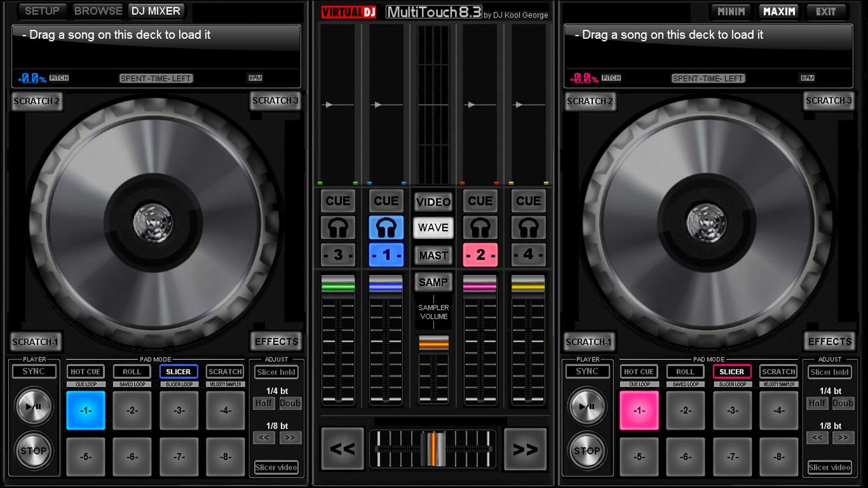The image size is (868, 488).
Task: Trigger right deck pad -7-
Action: pos(732,457)
